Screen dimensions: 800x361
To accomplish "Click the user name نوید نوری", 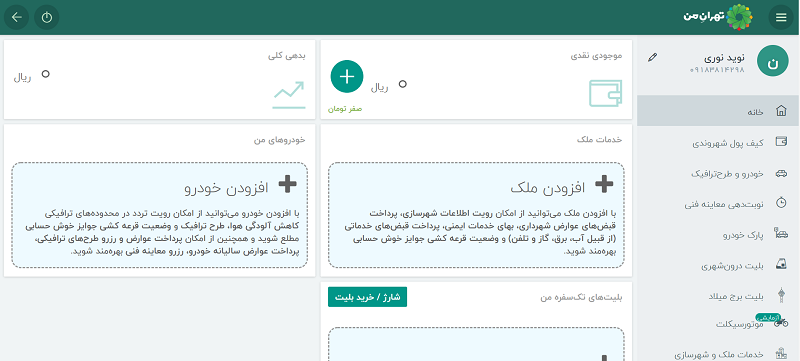I will (724, 58).
